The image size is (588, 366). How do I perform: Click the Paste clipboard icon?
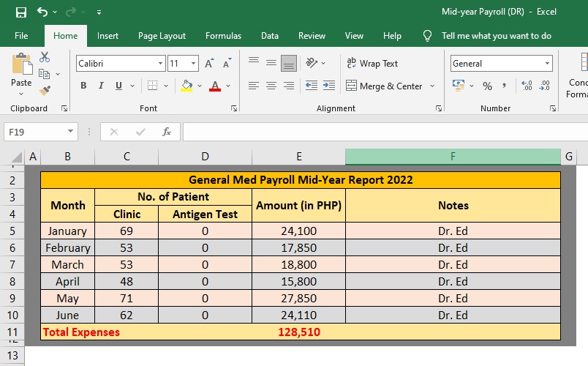click(x=21, y=64)
